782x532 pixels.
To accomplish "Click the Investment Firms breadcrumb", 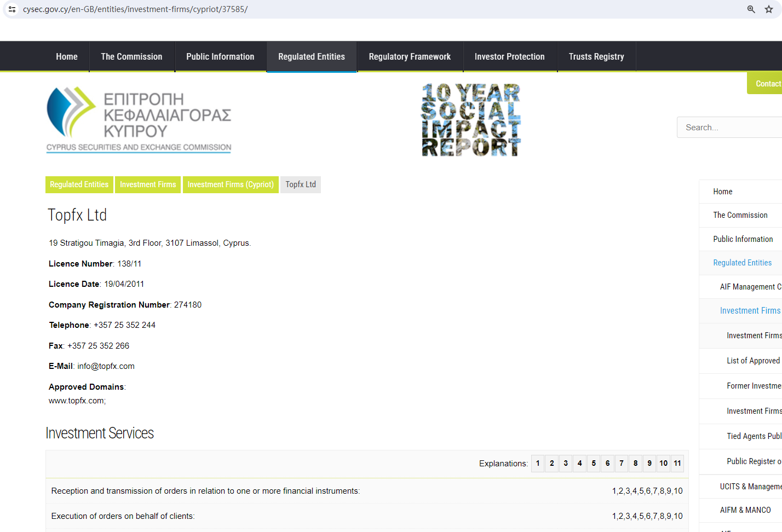I will [x=148, y=184].
